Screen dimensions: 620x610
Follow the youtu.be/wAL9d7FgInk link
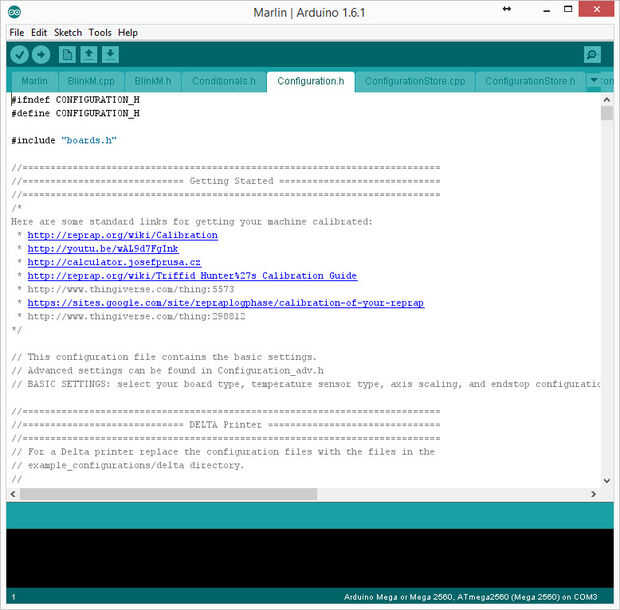(x=103, y=249)
